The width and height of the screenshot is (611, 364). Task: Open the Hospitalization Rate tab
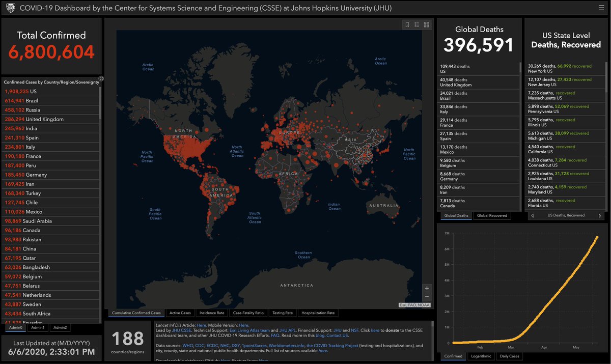[x=318, y=313]
